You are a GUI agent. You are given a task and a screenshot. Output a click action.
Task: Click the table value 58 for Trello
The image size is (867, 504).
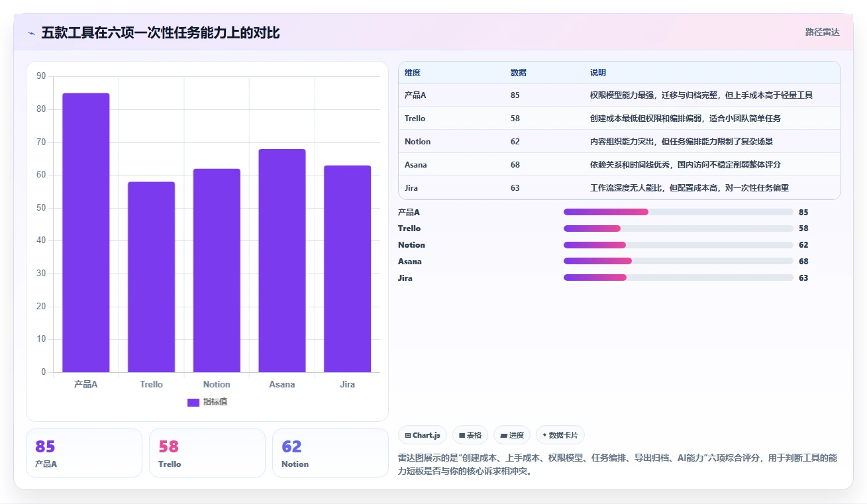[x=515, y=119]
